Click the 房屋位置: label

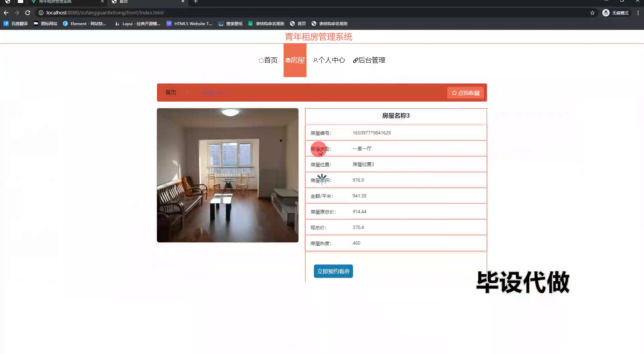[x=321, y=165]
